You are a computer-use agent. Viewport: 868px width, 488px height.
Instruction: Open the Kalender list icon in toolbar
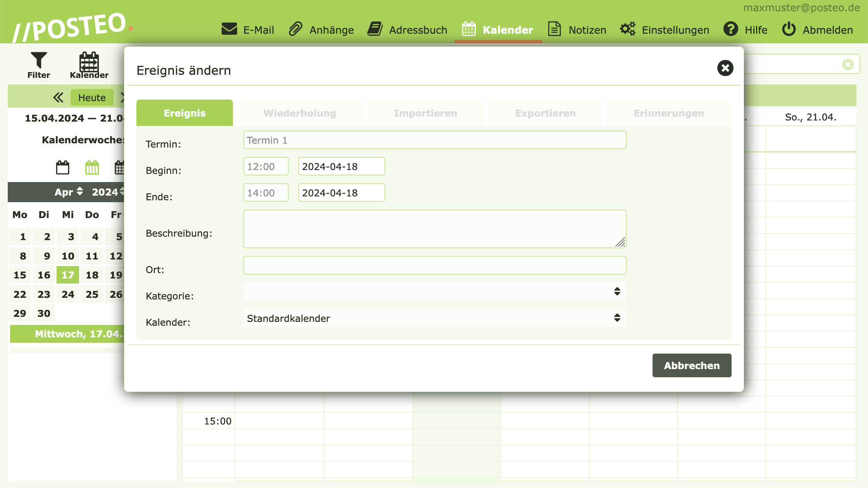click(89, 62)
